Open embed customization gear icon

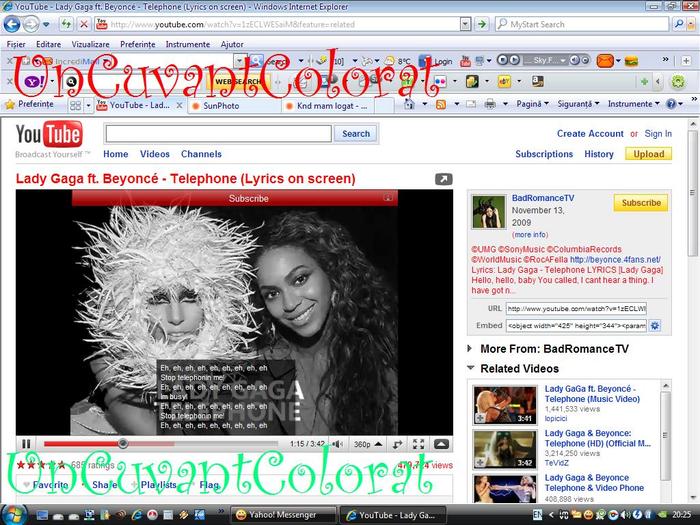654,325
